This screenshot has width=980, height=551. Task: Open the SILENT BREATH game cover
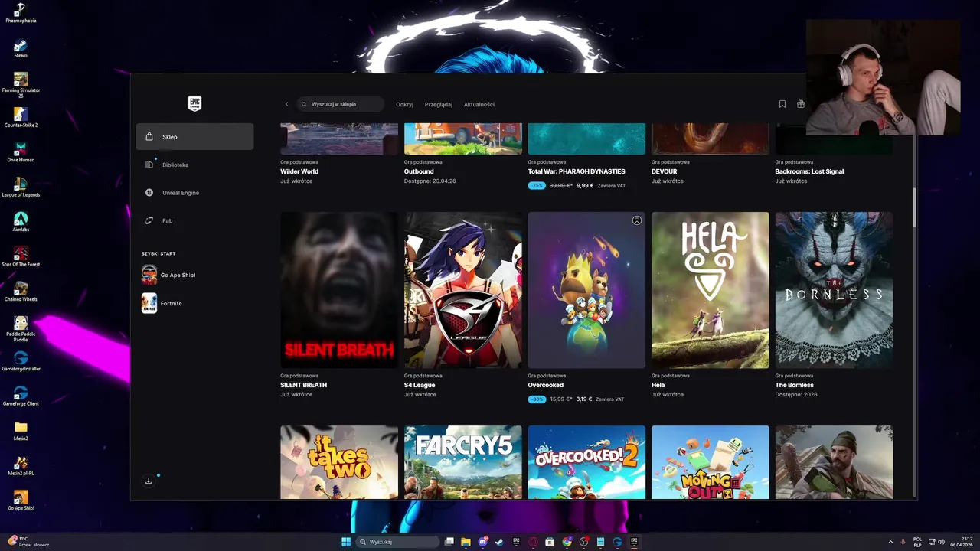[339, 290]
